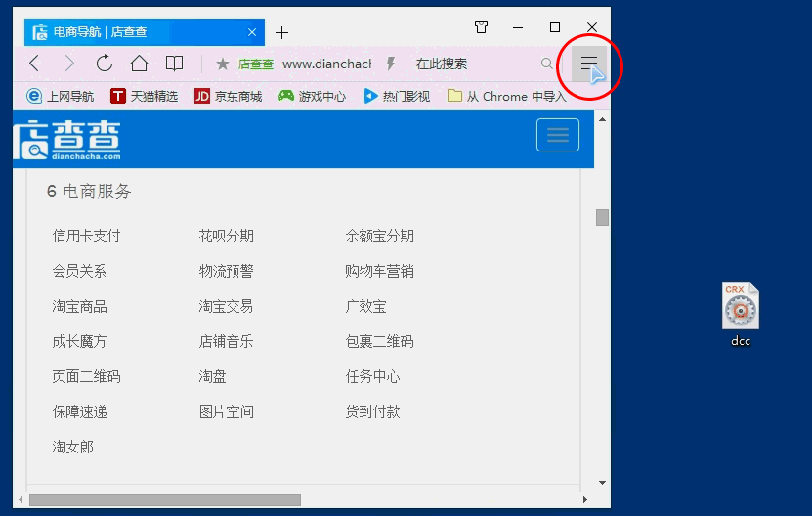
Task: Open the reading mode book icon
Action: (x=174, y=64)
